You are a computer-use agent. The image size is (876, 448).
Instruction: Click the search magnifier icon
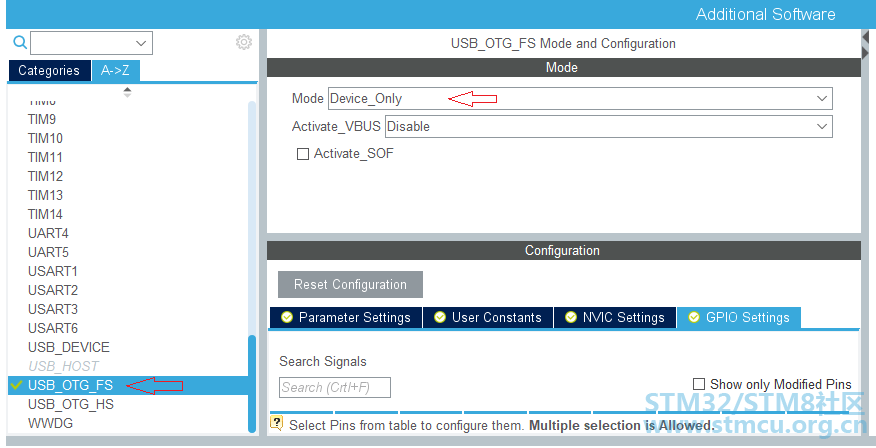coord(20,42)
